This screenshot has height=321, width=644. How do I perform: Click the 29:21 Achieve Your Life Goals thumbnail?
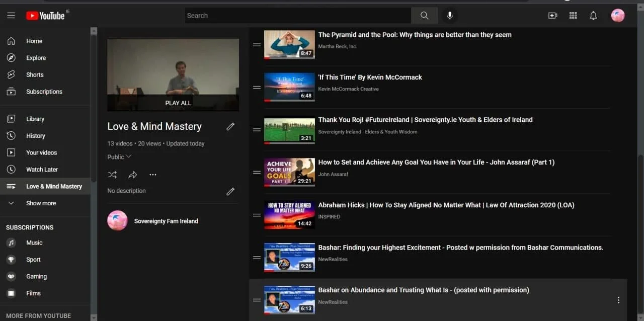click(x=289, y=172)
